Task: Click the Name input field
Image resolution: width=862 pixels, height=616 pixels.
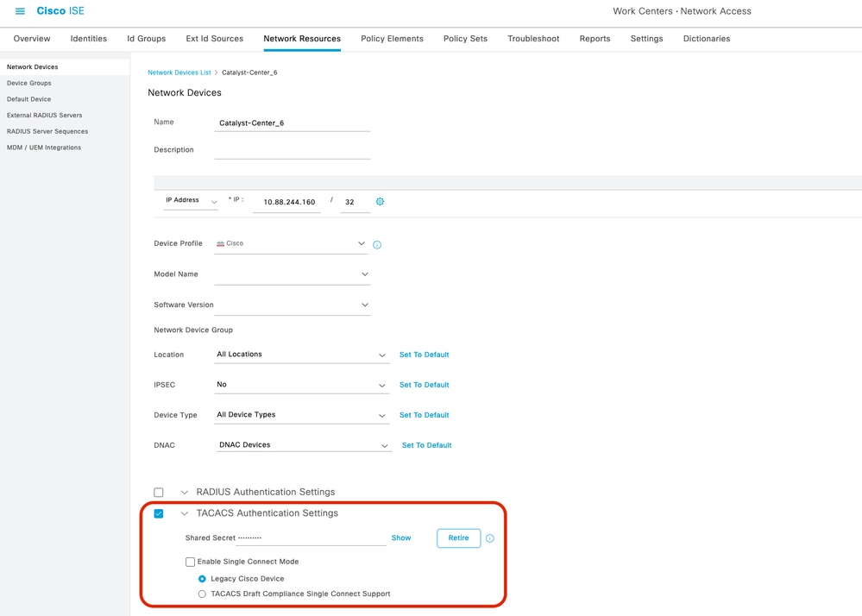Action: coord(292,123)
